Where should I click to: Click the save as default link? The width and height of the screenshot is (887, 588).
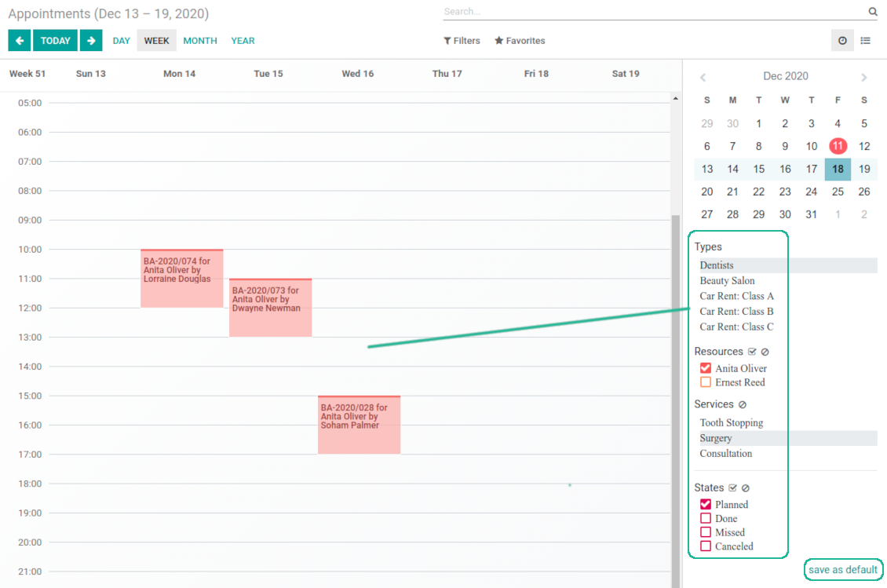tap(843, 569)
